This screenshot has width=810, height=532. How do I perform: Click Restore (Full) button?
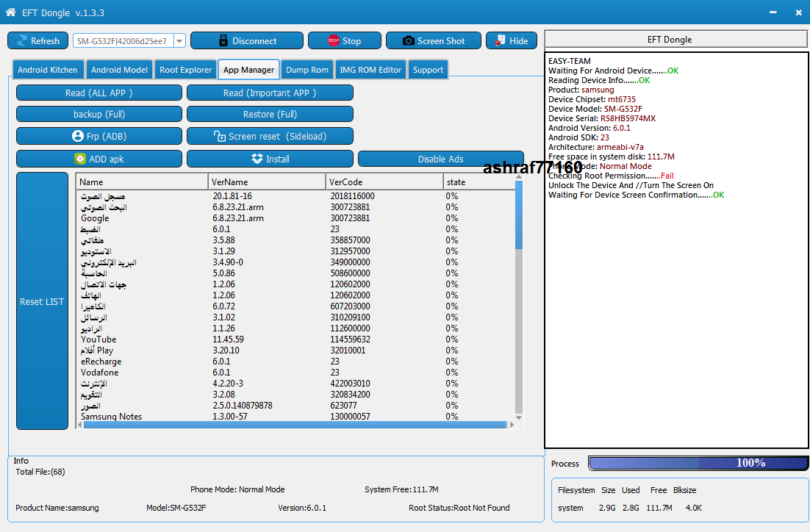click(270, 114)
